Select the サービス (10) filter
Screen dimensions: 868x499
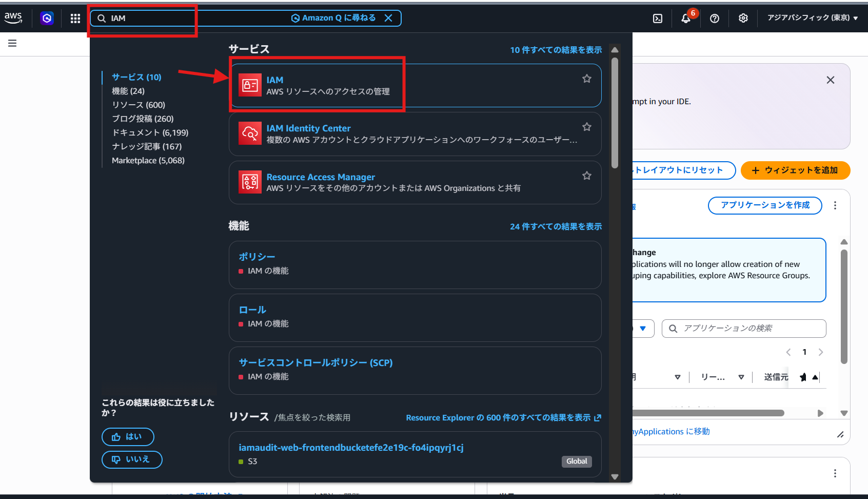coord(136,77)
